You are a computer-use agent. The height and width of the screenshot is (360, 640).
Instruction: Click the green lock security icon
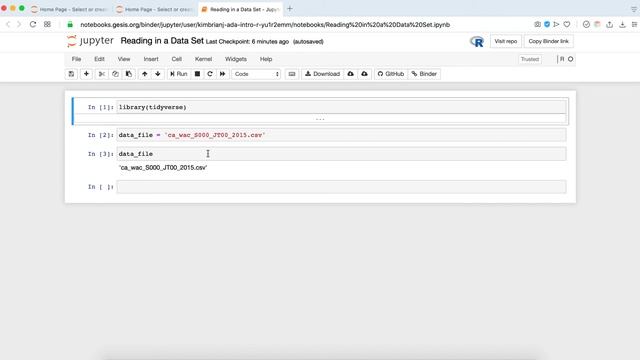pyautogui.click(x=70, y=24)
